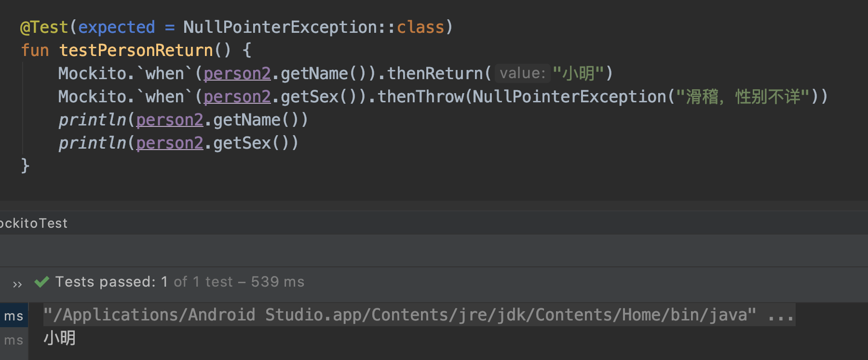Click the '小明' console output line

(x=60, y=338)
